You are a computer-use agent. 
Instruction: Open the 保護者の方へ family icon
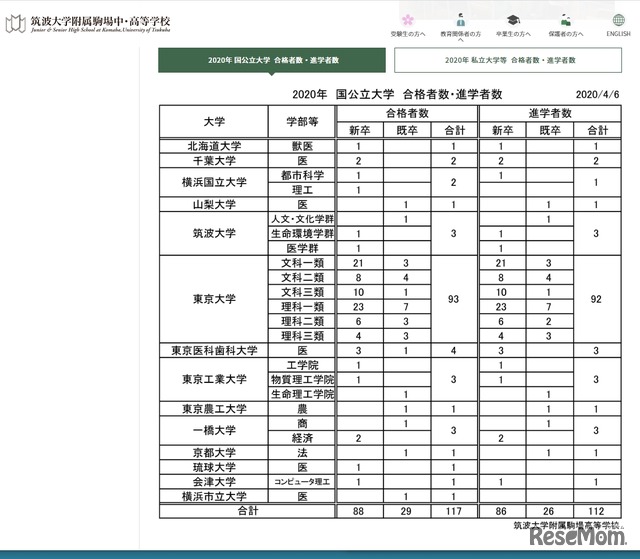coord(566,20)
